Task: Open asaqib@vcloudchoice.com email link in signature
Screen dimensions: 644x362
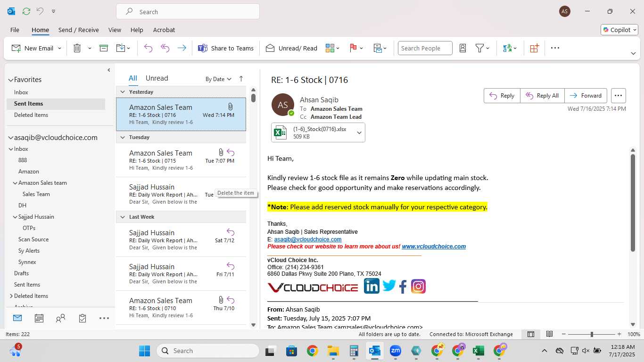Action: (308, 239)
